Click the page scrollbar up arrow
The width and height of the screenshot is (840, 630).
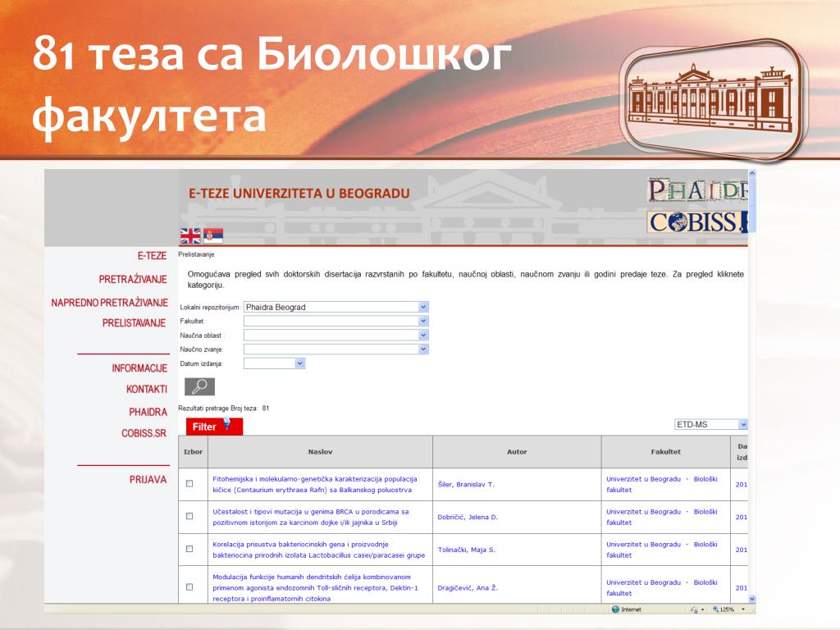point(751,174)
